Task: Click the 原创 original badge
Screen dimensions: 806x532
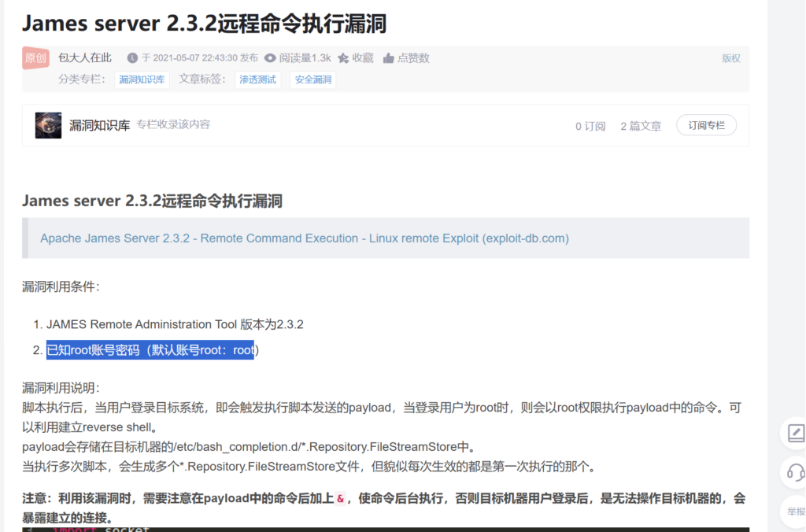Action: [35, 58]
